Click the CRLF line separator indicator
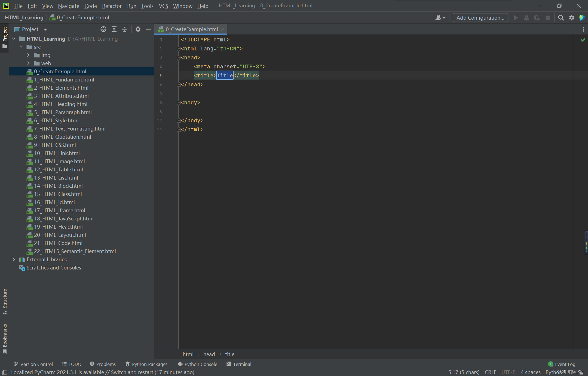The width and height of the screenshot is (588, 376). coord(490,372)
